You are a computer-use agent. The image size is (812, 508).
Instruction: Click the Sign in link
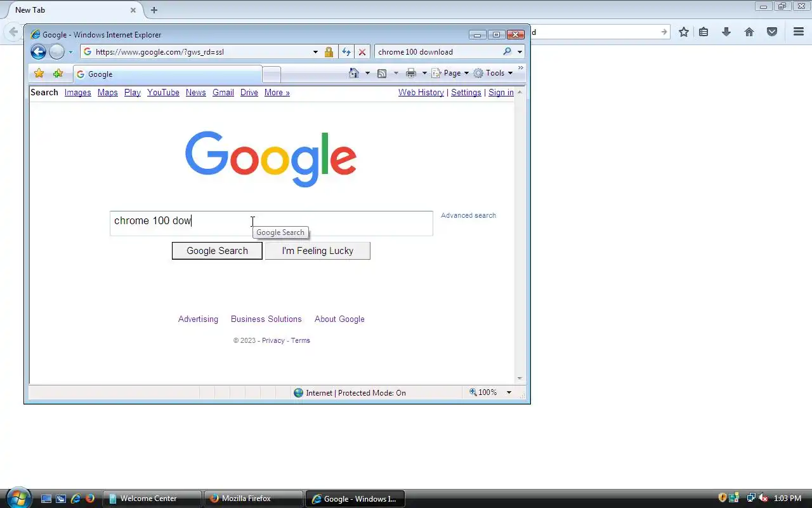click(x=501, y=92)
